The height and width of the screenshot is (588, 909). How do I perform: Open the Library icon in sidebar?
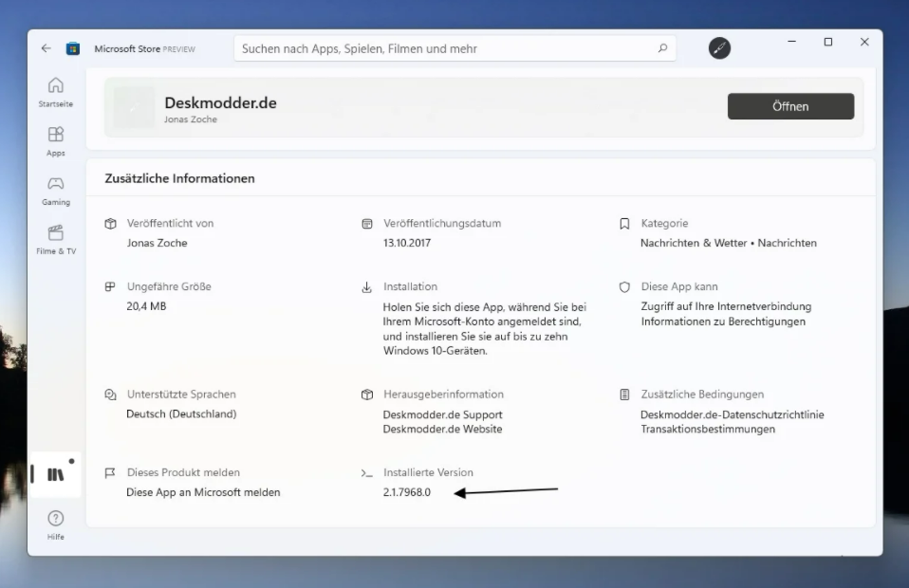pyautogui.click(x=56, y=474)
